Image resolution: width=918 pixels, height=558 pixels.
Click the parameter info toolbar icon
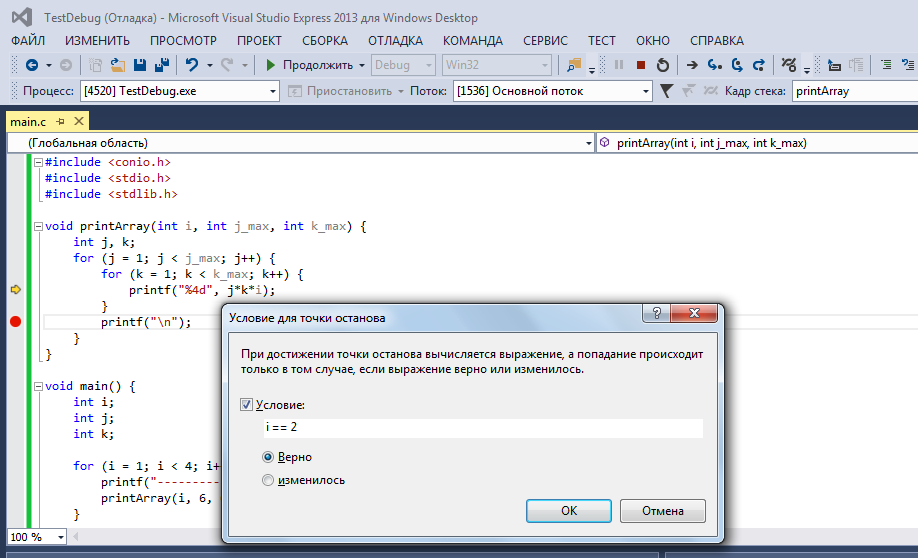834,65
